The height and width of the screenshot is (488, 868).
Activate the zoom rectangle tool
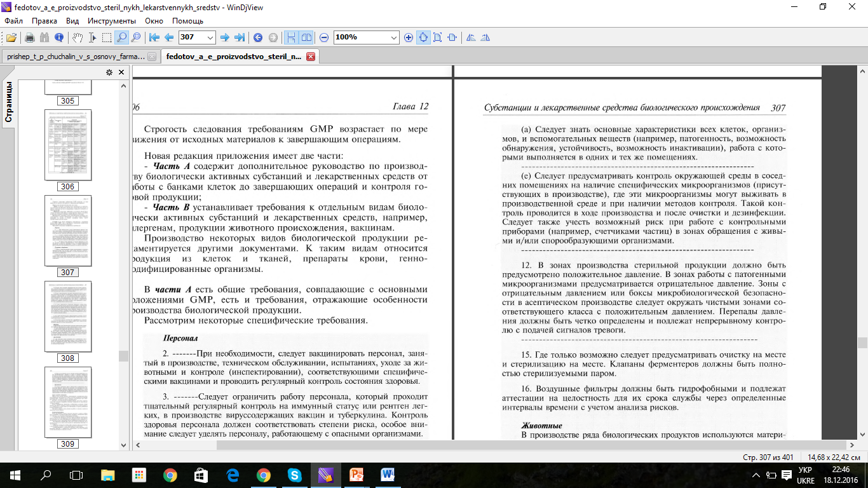[x=135, y=37]
